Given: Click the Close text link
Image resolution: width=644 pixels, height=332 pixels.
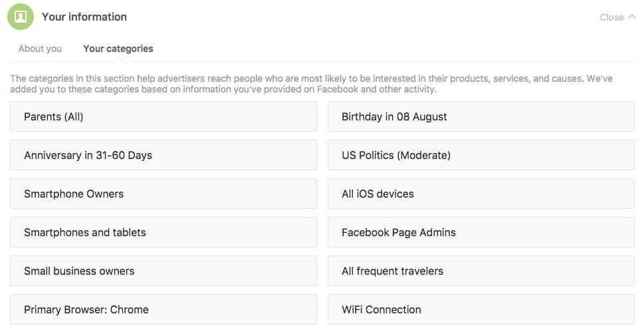Looking at the screenshot, I should [x=611, y=17].
